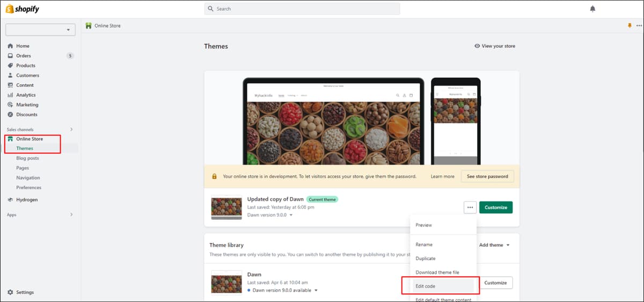
Task: Click the Online Store header breadcrumb text
Action: [107, 26]
